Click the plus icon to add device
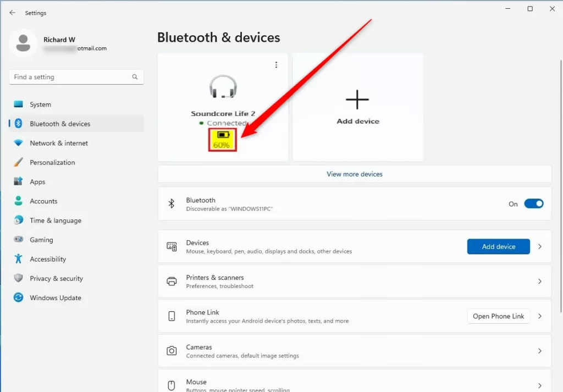Screen dimensions: 563x392 pyautogui.click(x=357, y=100)
